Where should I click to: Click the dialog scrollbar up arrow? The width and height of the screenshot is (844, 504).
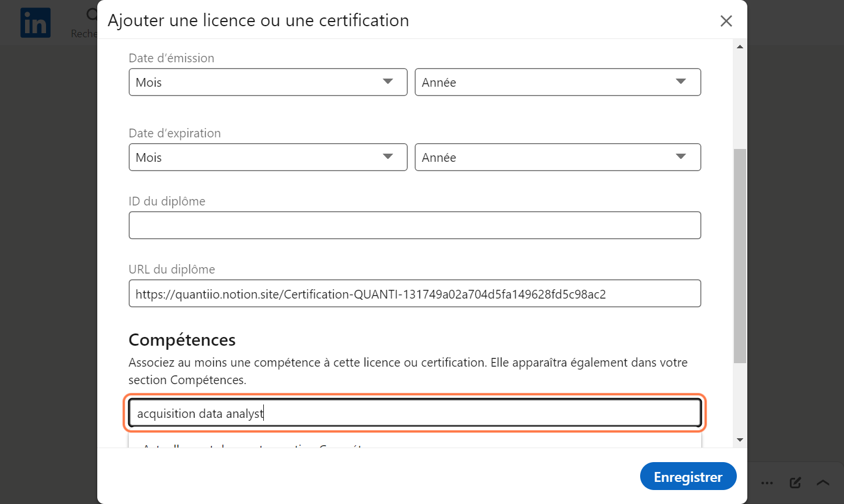pyautogui.click(x=740, y=47)
